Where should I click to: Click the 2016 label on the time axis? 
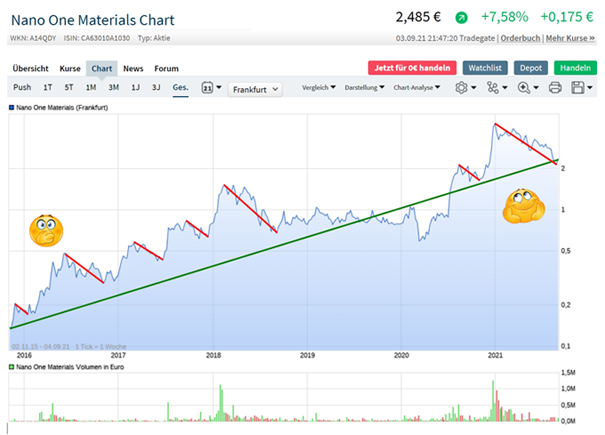pos(24,355)
